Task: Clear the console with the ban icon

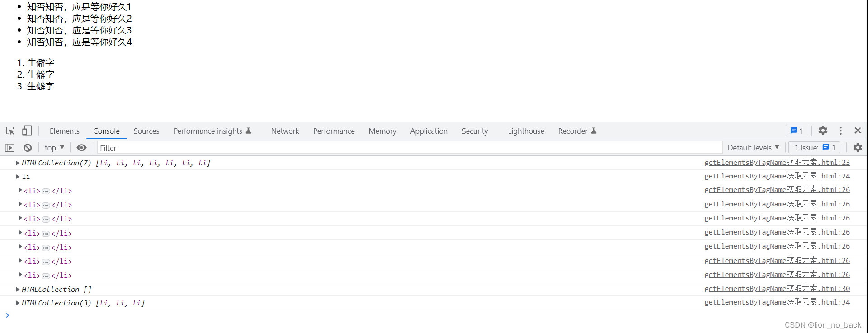Action: pos(28,148)
